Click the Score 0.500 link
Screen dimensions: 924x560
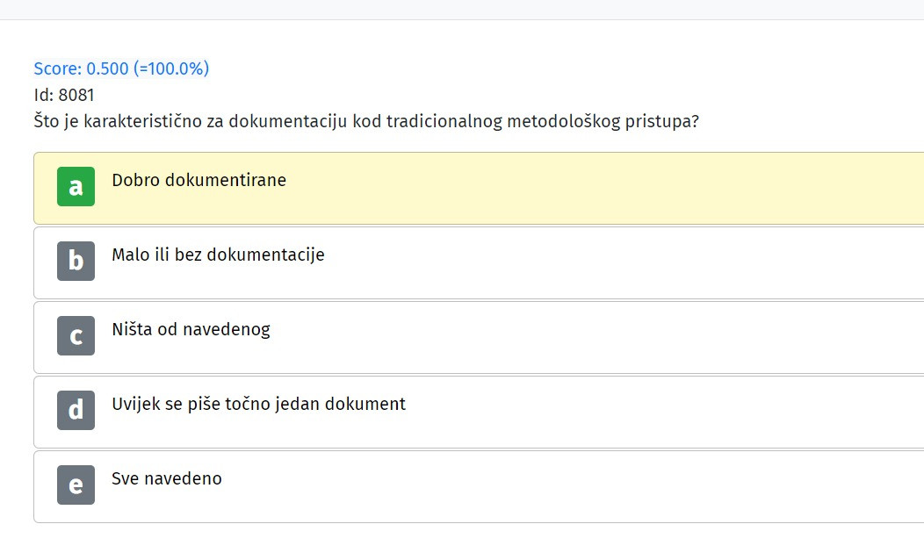pyautogui.click(x=121, y=68)
